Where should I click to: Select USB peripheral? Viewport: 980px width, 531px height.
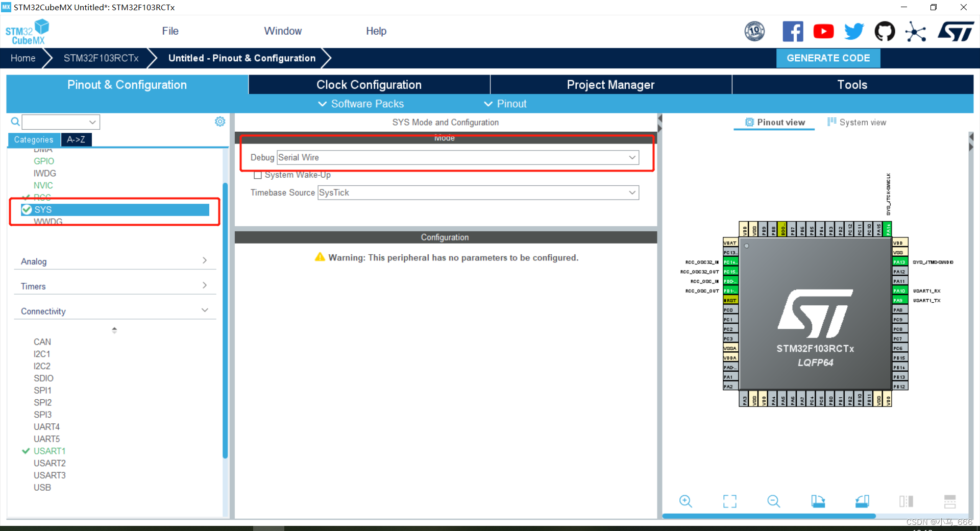42,488
